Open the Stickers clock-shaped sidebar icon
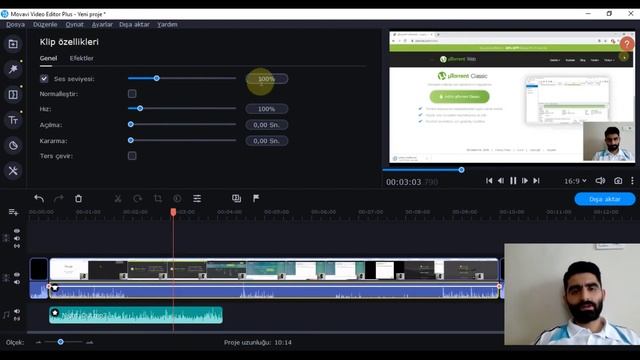The image size is (640, 360). coord(13,145)
